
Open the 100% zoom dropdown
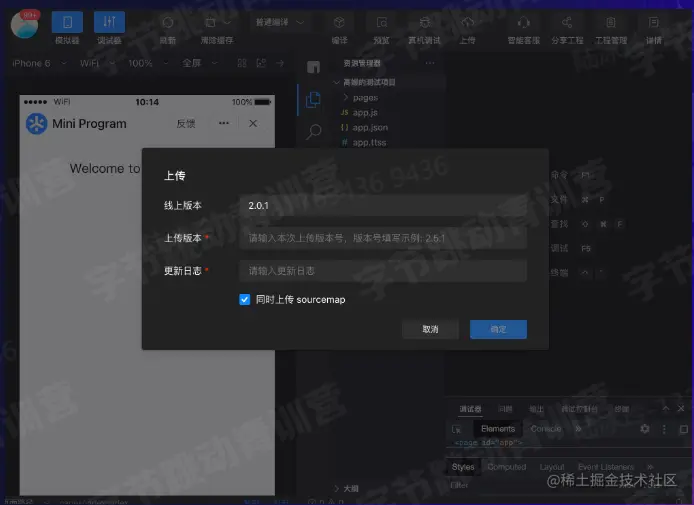[148, 63]
